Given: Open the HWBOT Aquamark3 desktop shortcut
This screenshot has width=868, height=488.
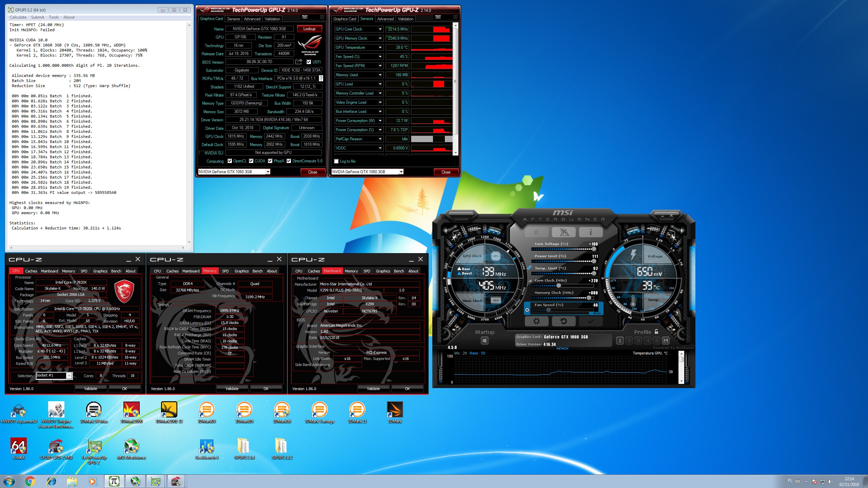Looking at the screenshot, I should coord(18,413).
